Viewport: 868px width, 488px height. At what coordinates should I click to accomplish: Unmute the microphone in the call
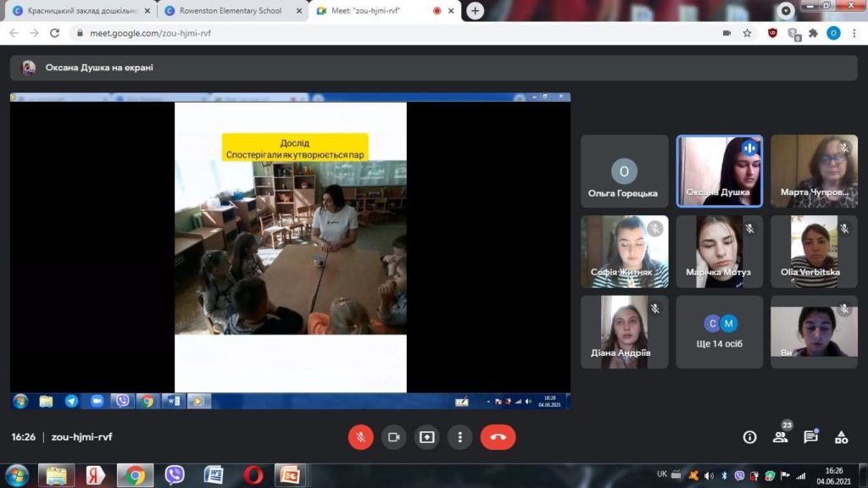pos(360,437)
